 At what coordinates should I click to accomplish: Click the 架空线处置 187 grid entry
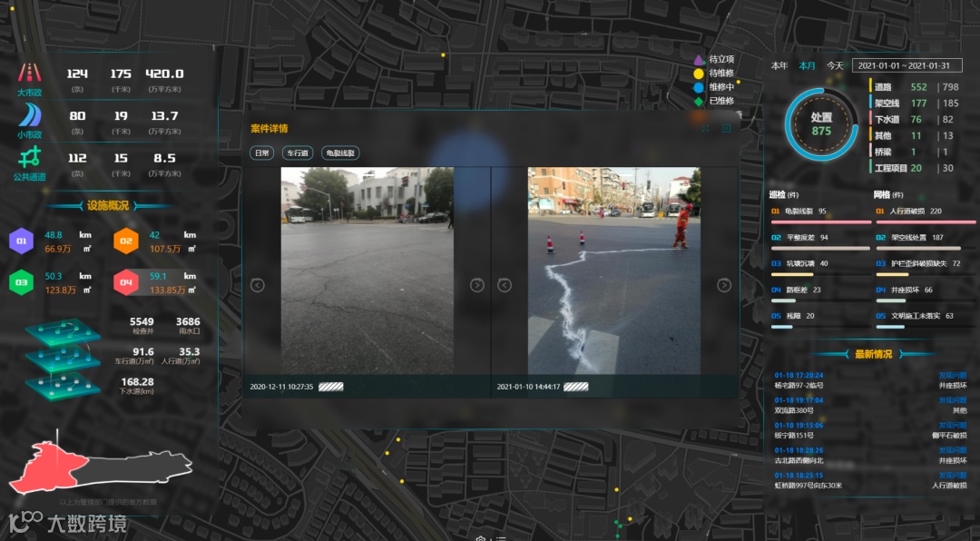click(x=910, y=238)
